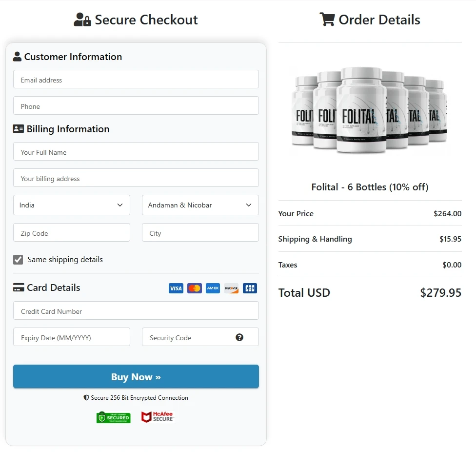Click the shopping cart icon beside Order Details
Image resolution: width=476 pixels, height=452 pixels.
point(327,20)
